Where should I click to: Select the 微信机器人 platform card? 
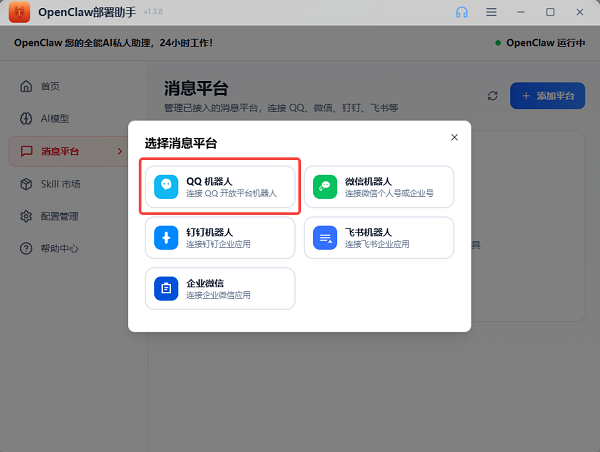point(379,187)
